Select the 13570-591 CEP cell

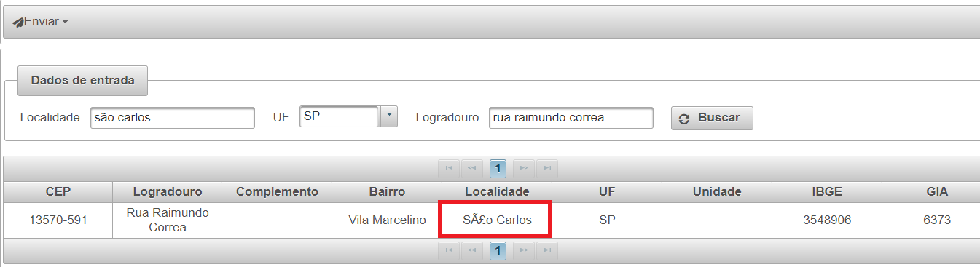tap(58, 220)
